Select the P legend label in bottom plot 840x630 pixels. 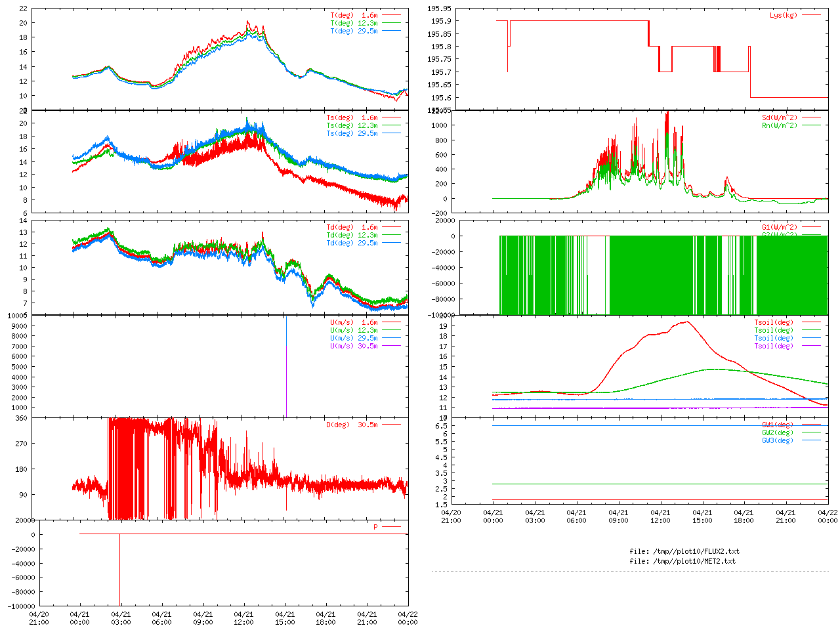click(376, 527)
